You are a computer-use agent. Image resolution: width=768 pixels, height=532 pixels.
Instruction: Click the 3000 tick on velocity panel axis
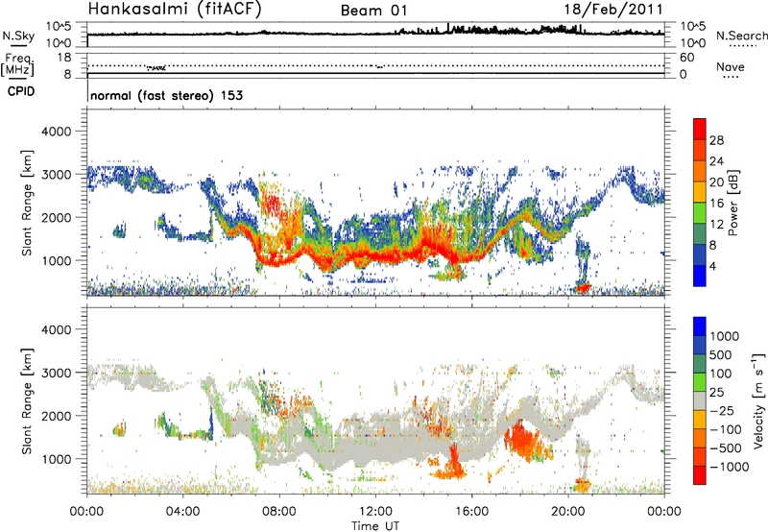coord(57,373)
